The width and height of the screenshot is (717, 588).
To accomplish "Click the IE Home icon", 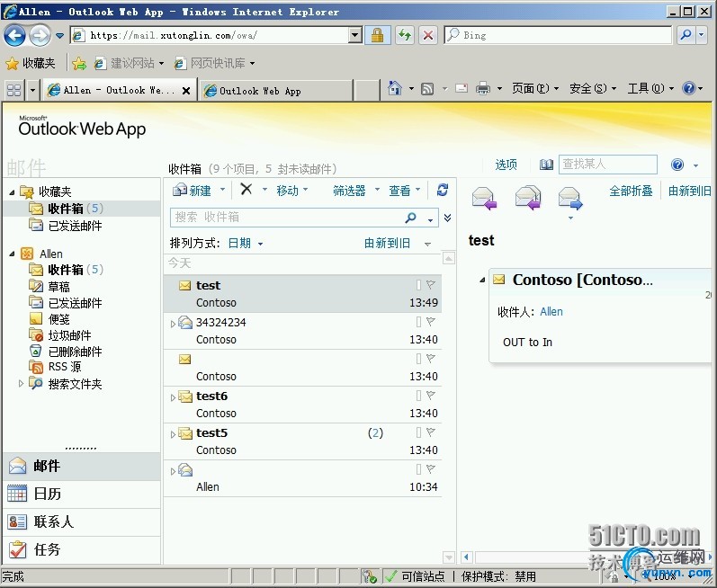I will click(x=394, y=88).
